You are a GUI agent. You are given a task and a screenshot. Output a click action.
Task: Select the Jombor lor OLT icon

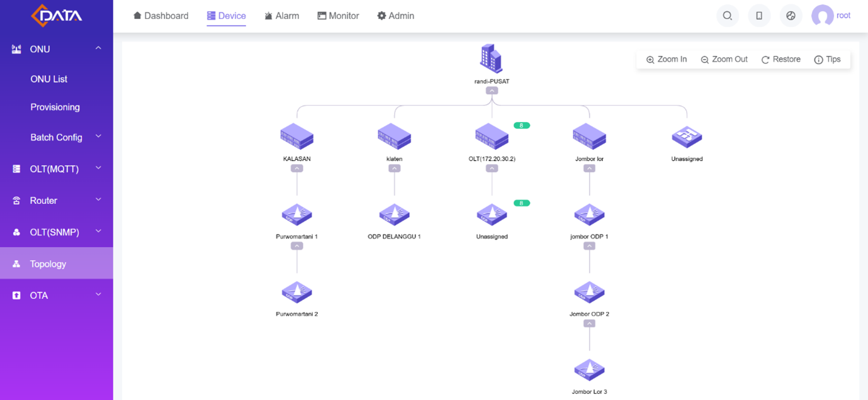tap(589, 136)
